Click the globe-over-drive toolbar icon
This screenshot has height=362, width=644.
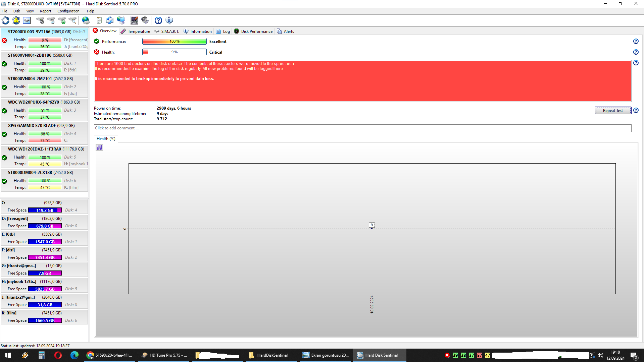click(x=86, y=20)
